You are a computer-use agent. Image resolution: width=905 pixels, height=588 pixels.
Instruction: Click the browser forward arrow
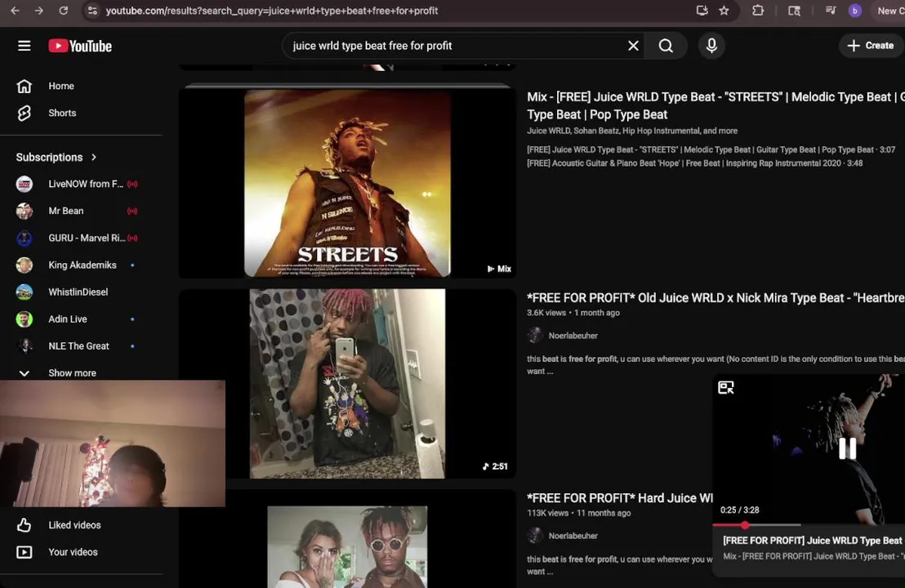[38, 11]
